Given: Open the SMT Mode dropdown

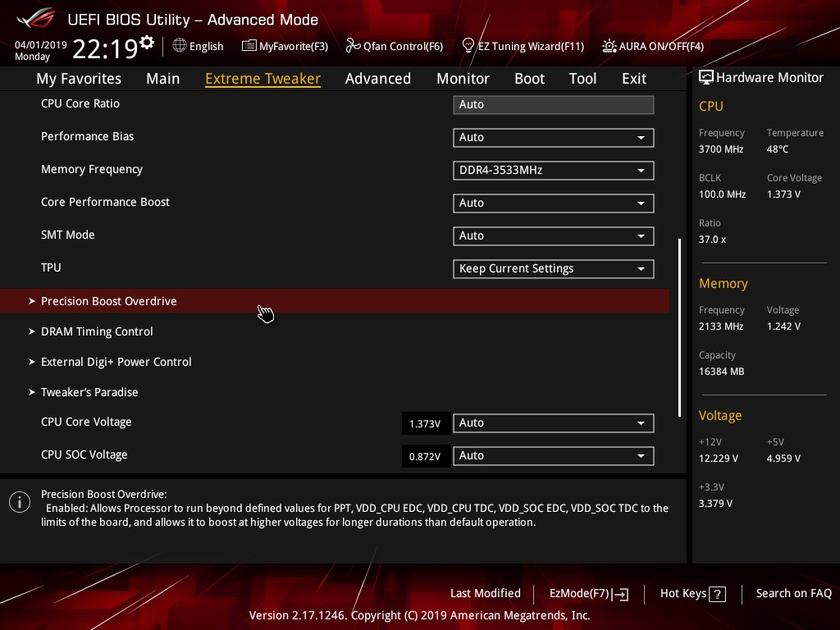Looking at the screenshot, I should [x=554, y=236].
